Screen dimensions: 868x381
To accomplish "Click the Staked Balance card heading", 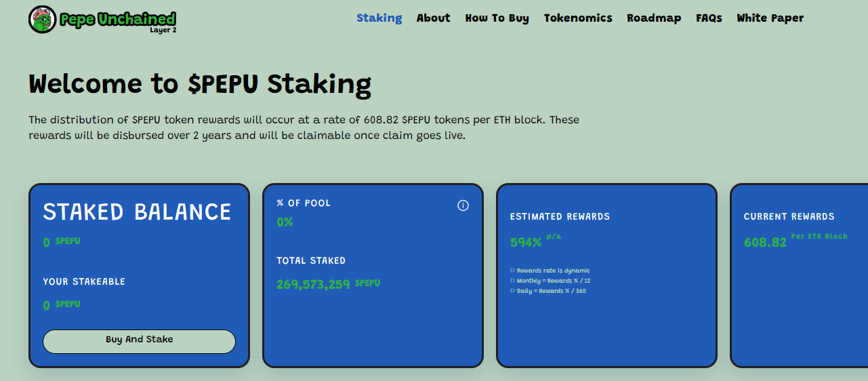I will [x=137, y=212].
